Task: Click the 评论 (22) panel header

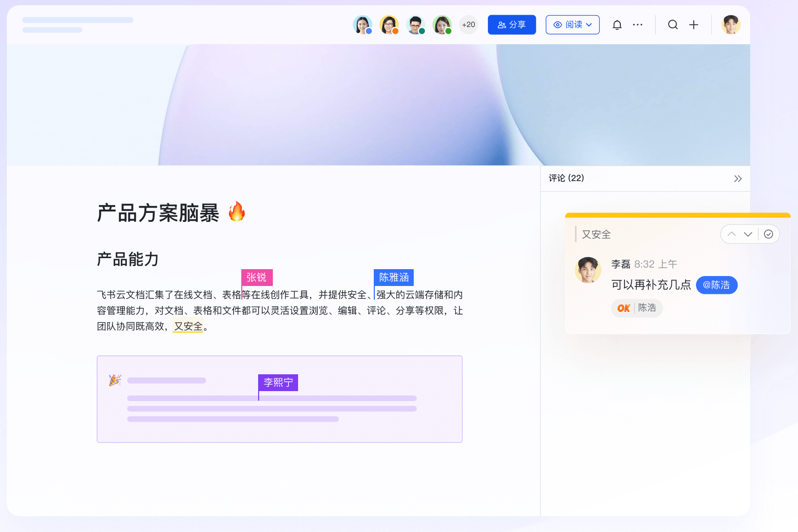Action: pos(566,178)
